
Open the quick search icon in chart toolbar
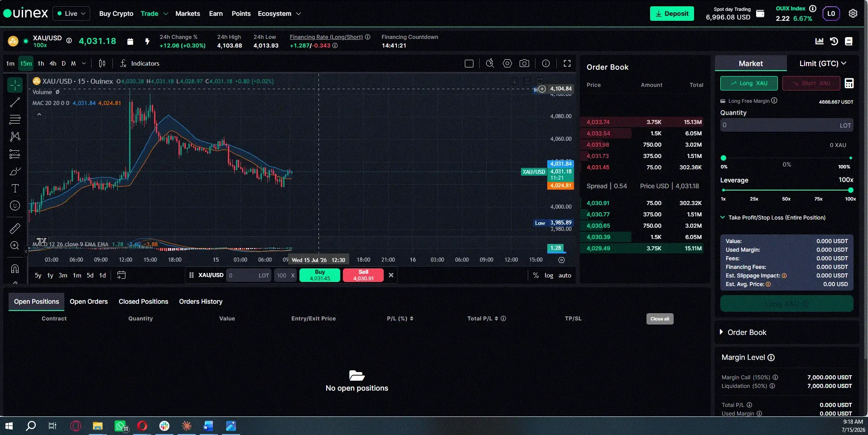[490, 63]
